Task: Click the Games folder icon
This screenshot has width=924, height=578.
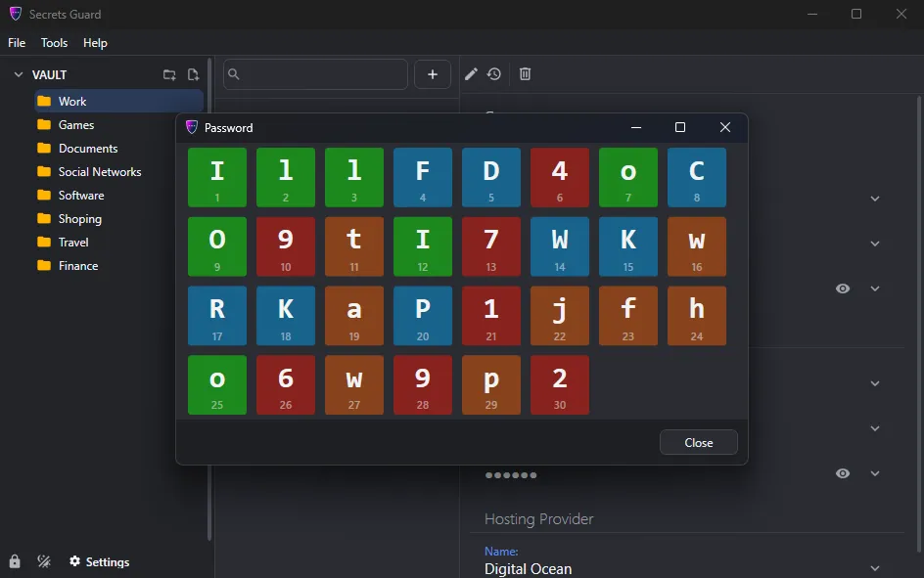Action: [x=44, y=125]
